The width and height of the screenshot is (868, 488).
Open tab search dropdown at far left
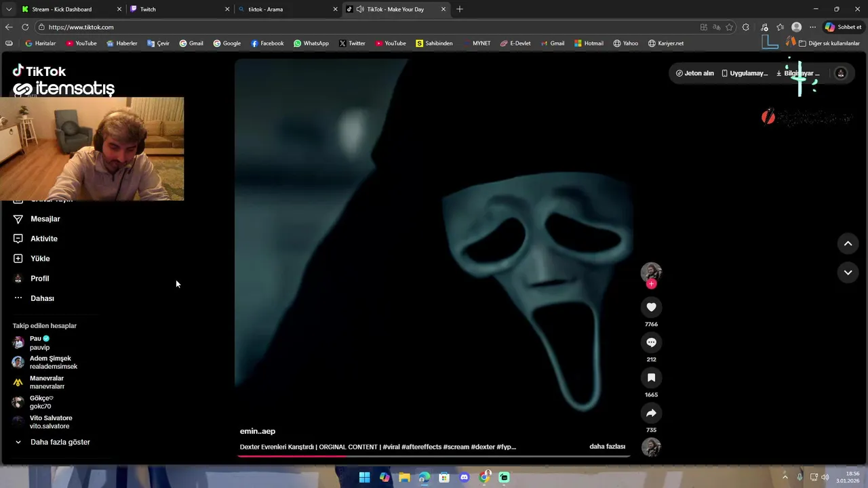(8, 9)
